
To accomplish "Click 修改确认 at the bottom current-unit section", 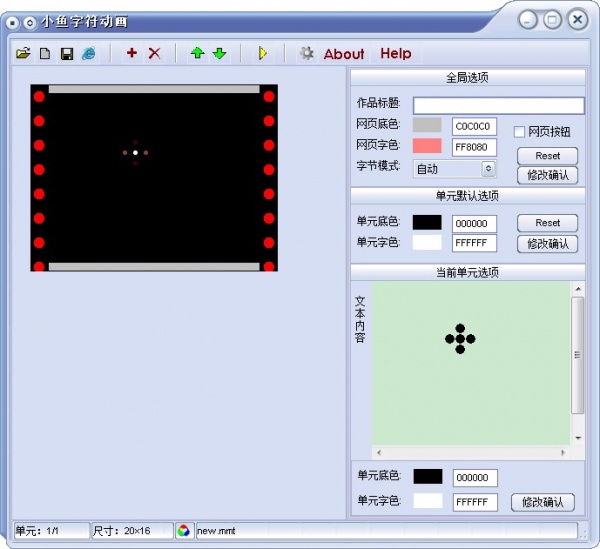I will point(543,502).
